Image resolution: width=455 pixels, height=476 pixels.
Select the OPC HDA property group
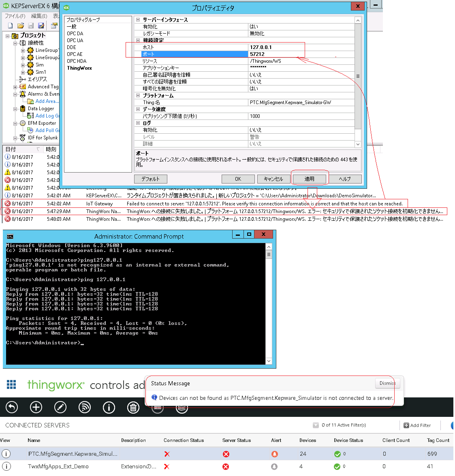click(77, 61)
